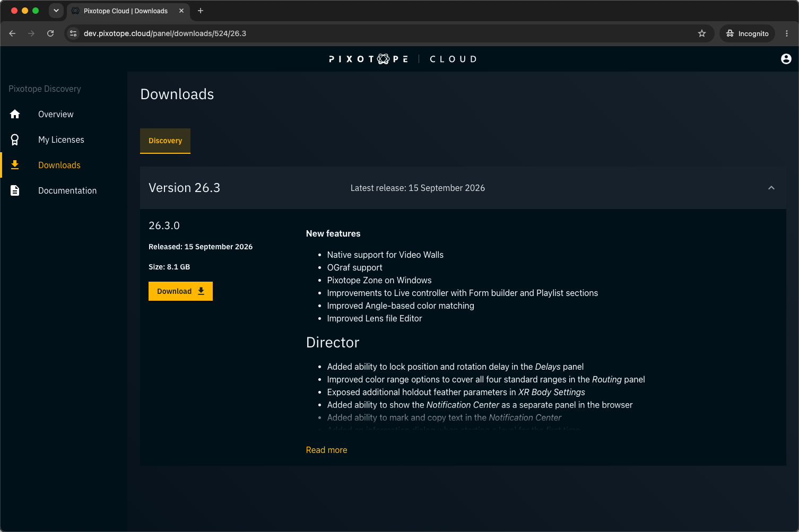Click the 'Downloads' page title
Viewport: 799px width, 532px height.
click(x=177, y=94)
